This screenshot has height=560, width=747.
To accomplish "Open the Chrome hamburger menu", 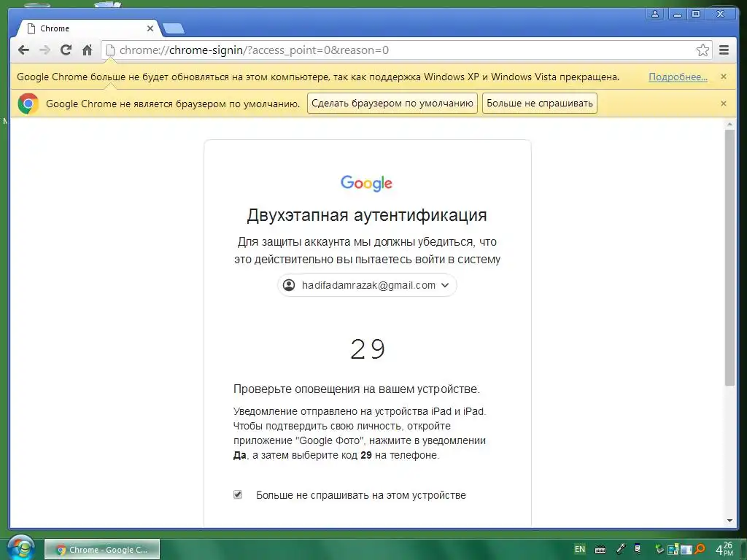I will tap(724, 50).
